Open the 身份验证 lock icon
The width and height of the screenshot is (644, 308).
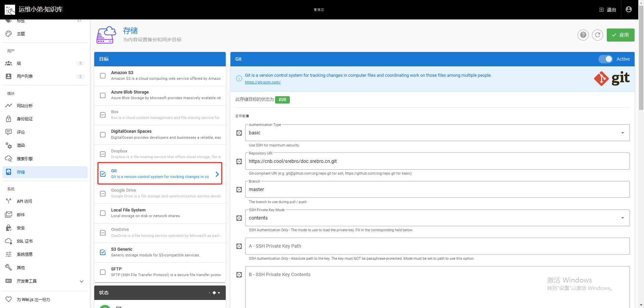[9, 119]
